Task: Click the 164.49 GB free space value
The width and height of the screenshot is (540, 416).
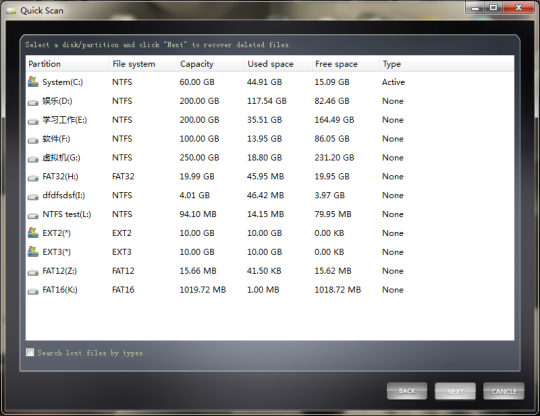Action: pos(334,120)
